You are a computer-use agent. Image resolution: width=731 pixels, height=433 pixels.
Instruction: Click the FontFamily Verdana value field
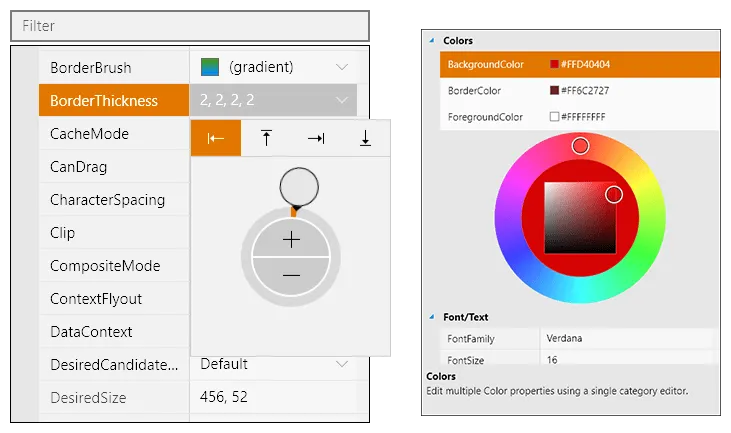point(628,338)
